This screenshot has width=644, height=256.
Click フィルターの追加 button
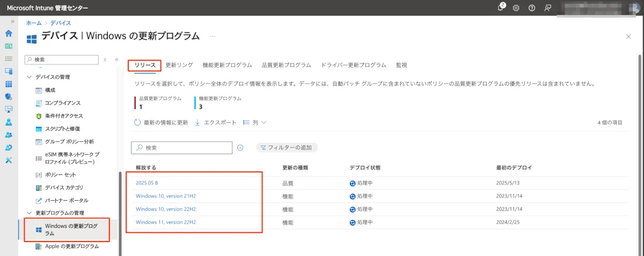click(x=288, y=148)
